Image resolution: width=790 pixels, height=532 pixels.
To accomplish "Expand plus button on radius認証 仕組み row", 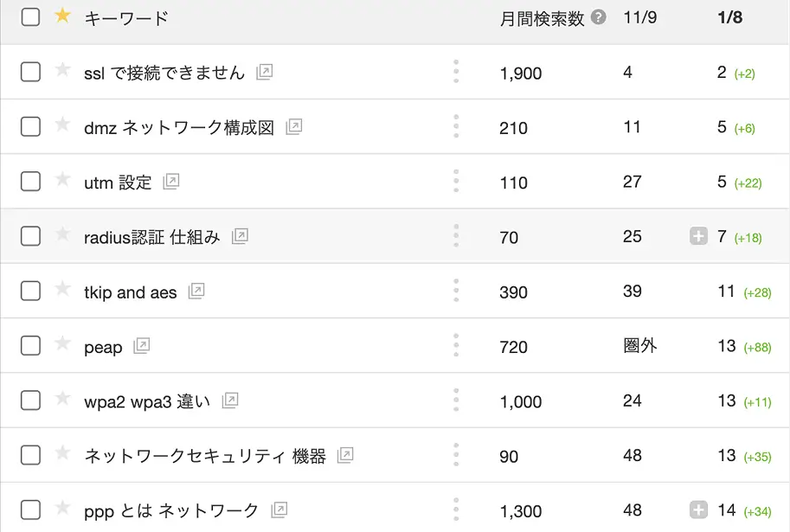I will (x=698, y=236).
